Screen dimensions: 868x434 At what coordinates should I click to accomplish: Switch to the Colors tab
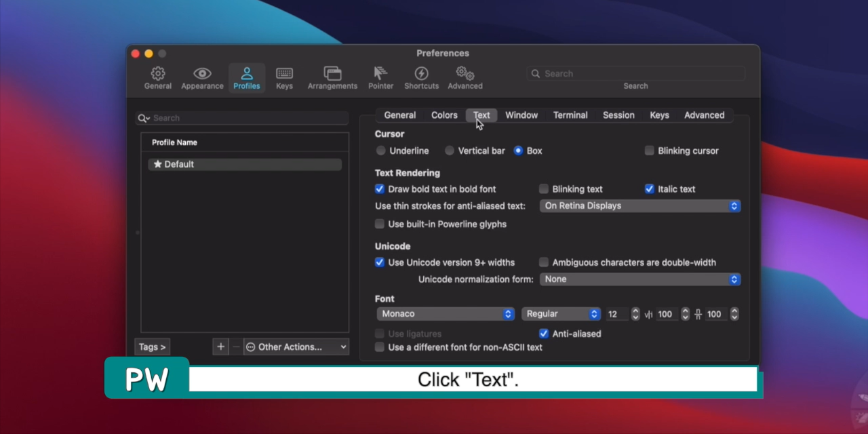[x=444, y=115]
